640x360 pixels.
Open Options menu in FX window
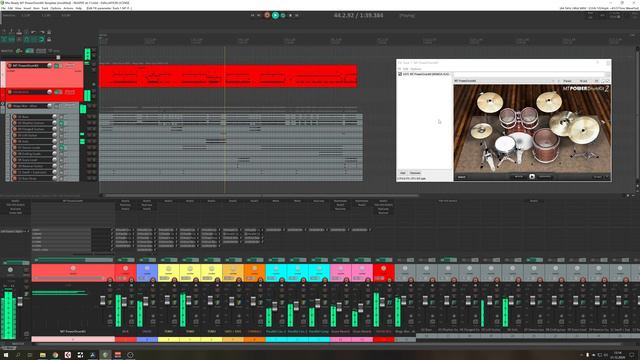pos(416,69)
